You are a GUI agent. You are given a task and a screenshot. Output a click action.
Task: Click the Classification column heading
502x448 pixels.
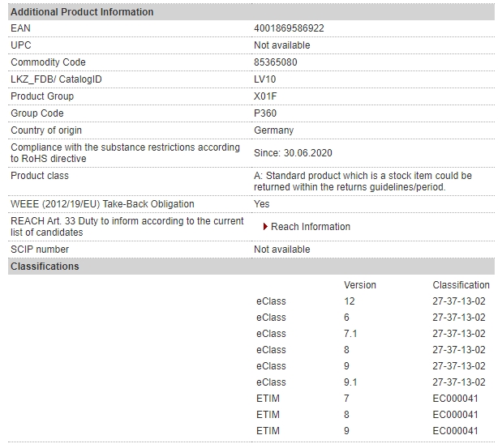coord(461,285)
